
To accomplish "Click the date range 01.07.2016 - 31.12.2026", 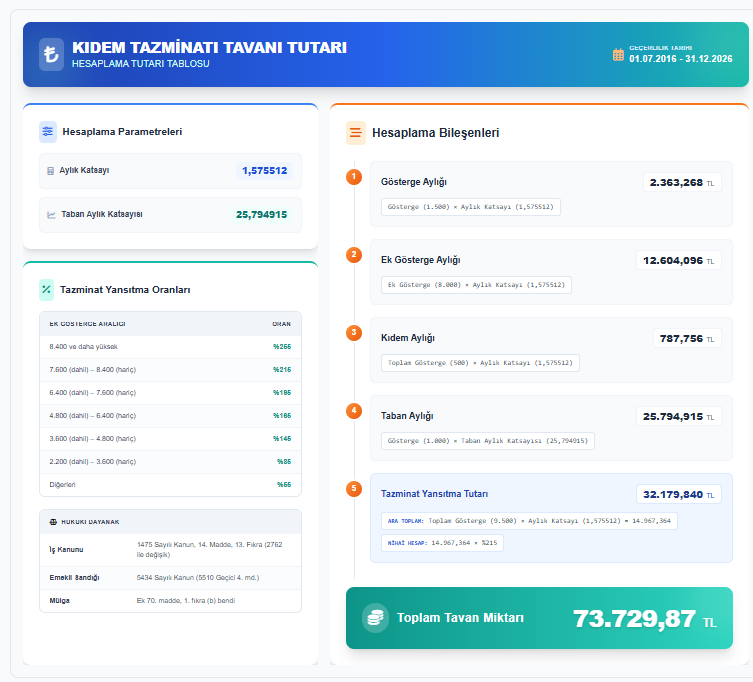I will click(x=681, y=59).
